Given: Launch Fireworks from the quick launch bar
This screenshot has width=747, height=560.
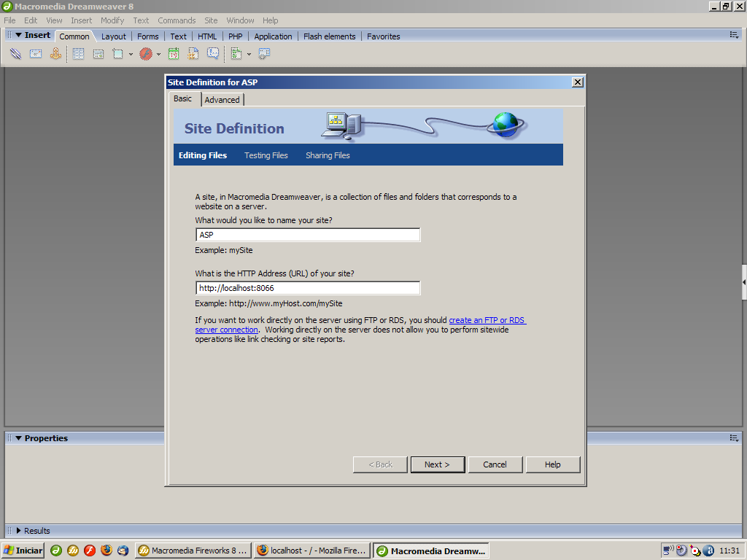Looking at the screenshot, I should 73,551.
